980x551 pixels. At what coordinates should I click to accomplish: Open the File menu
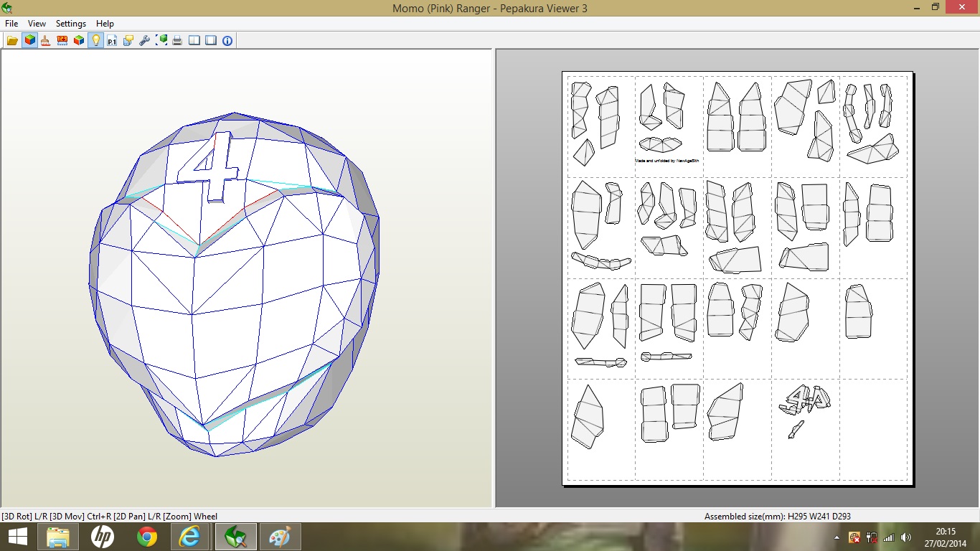click(x=11, y=24)
